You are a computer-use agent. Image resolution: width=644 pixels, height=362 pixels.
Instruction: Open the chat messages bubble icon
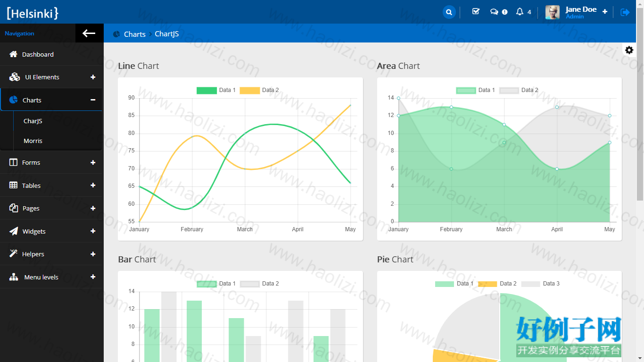tap(494, 12)
